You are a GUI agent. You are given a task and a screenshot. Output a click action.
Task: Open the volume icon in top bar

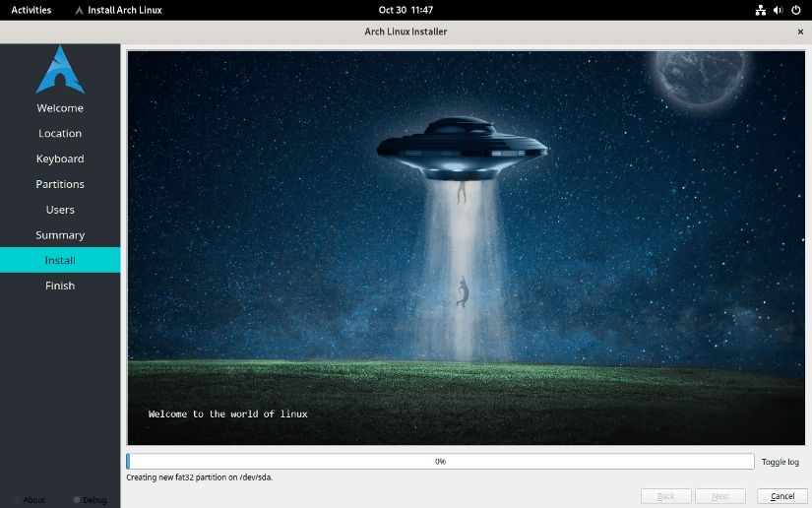click(x=778, y=10)
